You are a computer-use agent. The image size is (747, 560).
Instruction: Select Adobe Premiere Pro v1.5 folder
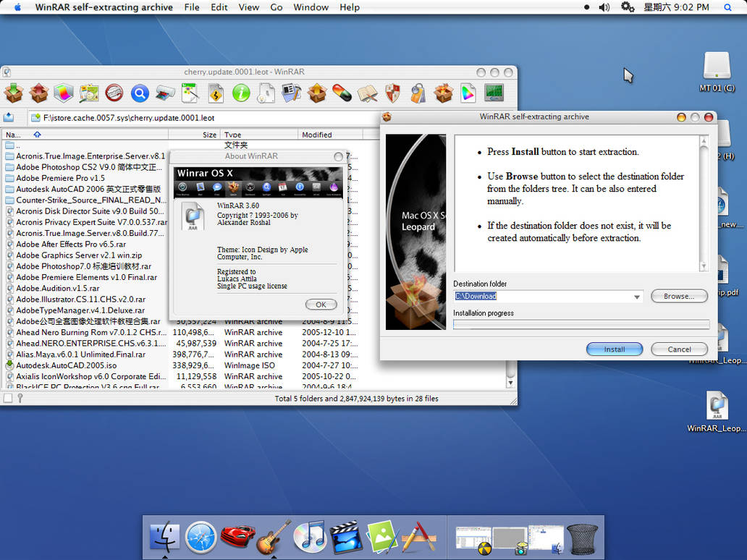tap(61, 178)
